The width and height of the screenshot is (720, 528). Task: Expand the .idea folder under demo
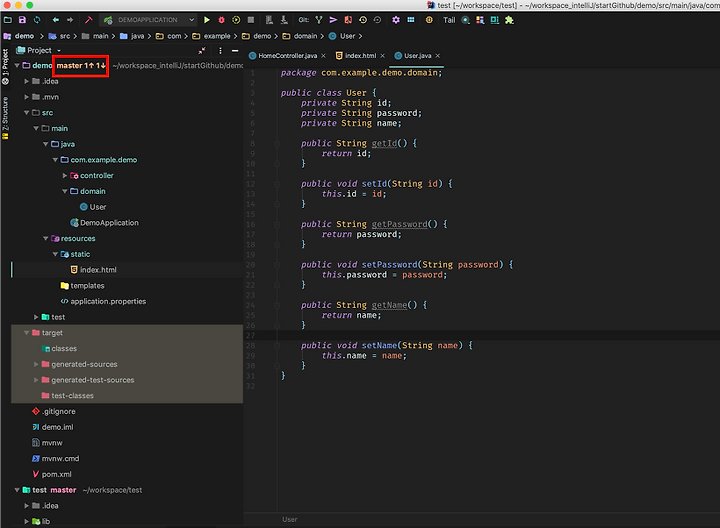pos(27,81)
